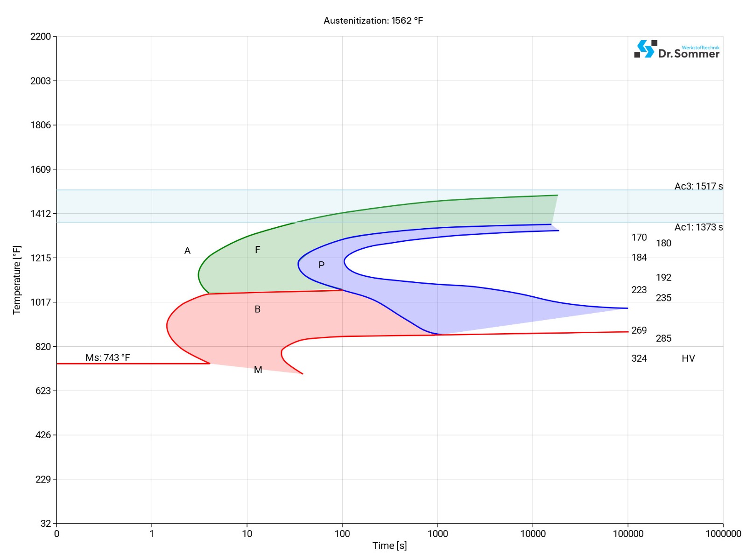Click the 2200 tick on the temperature axis
747x560 pixels.
click(41, 36)
